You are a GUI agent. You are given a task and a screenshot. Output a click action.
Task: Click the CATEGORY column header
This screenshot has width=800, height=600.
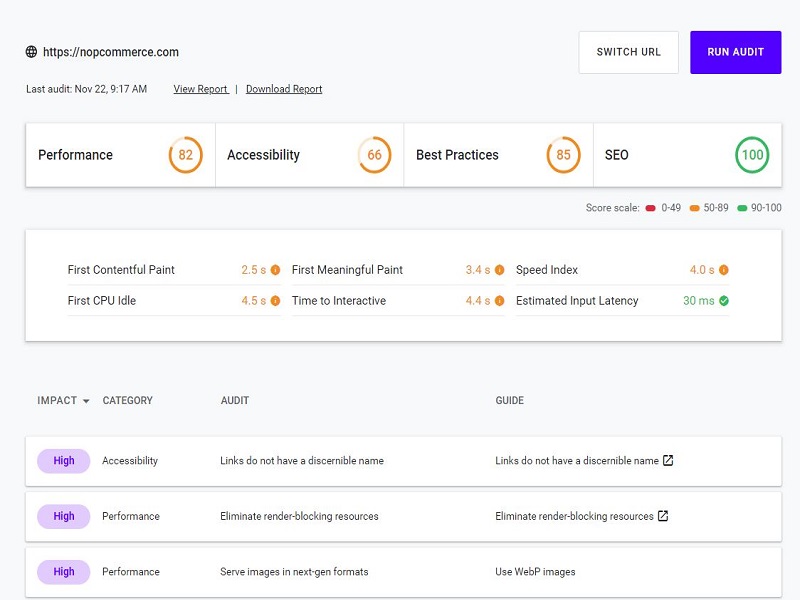[128, 401]
